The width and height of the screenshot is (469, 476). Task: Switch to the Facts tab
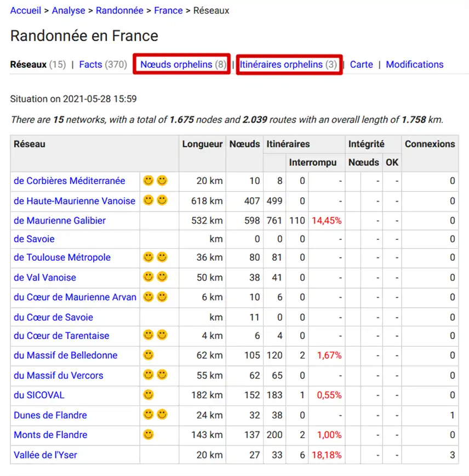point(90,64)
